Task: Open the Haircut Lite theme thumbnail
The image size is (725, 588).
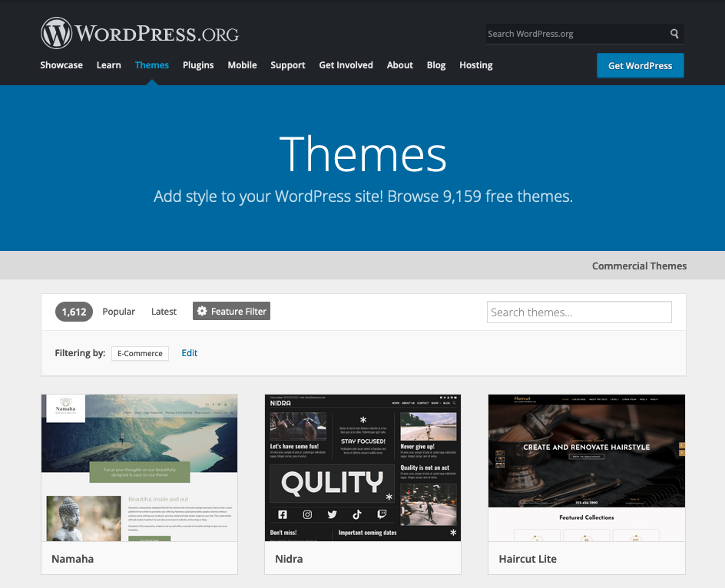Action: [586, 467]
